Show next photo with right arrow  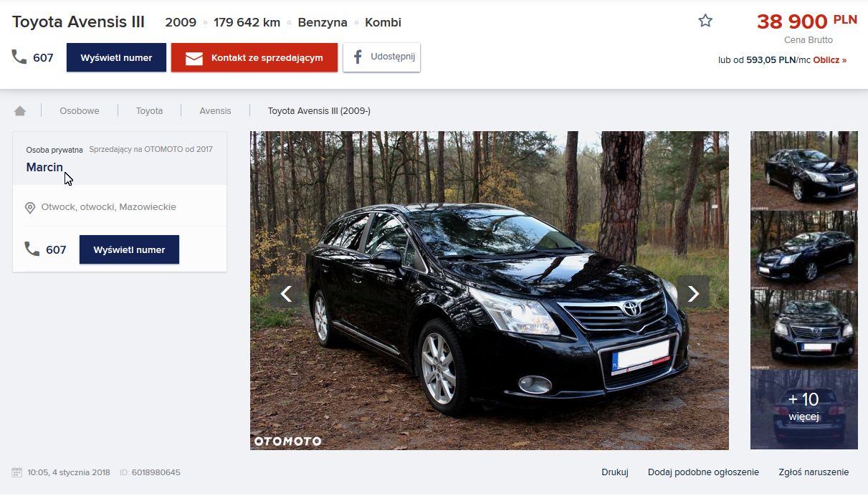pyautogui.click(x=693, y=292)
